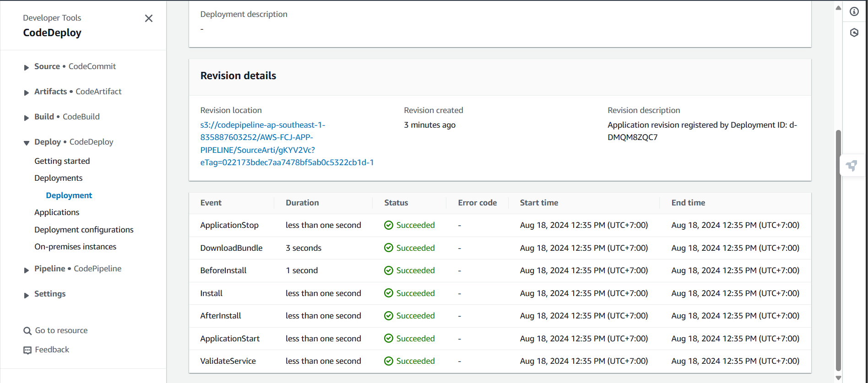
Task: Close the Developer Tools sidebar
Action: coord(149,18)
